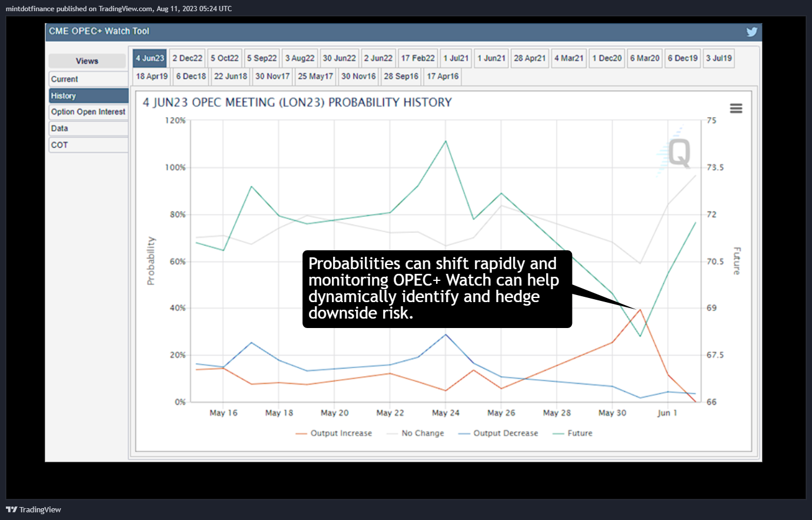Viewport: 812px width, 520px height.
Task: Select the 6 Dec18 meeting tab
Action: tap(191, 77)
